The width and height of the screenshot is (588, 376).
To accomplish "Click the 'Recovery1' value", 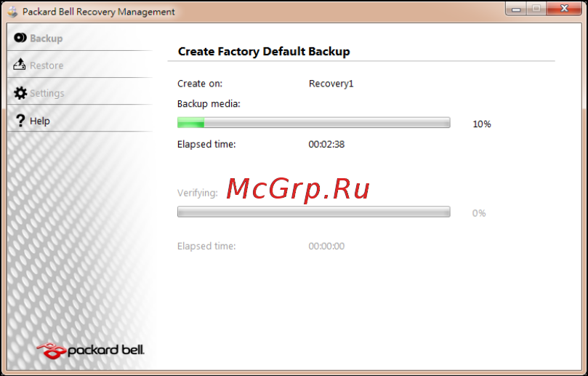I will (331, 84).
